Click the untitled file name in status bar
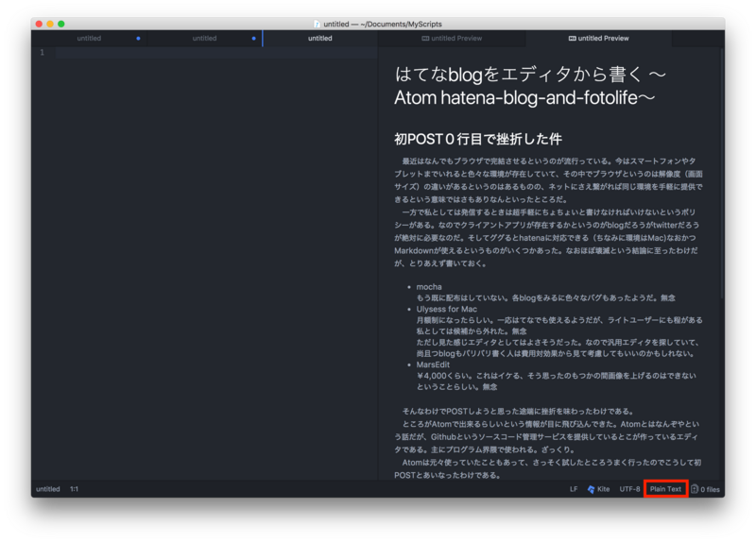This screenshot has height=542, width=756. 48,489
